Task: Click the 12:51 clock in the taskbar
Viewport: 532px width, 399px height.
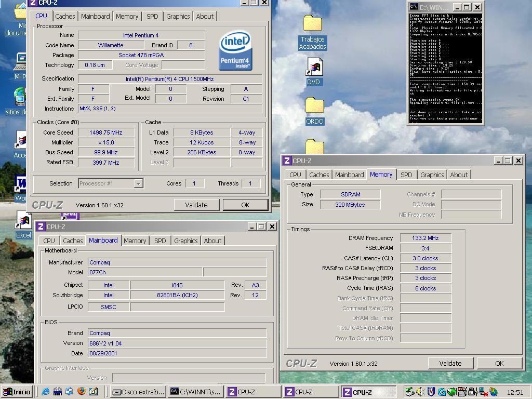Action: click(x=515, y=392)
